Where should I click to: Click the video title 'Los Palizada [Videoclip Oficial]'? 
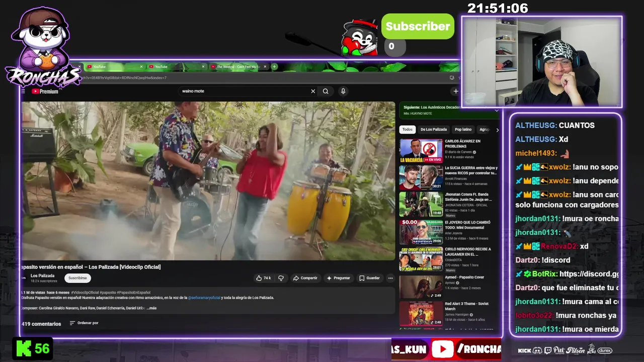[x=124, y=267]
